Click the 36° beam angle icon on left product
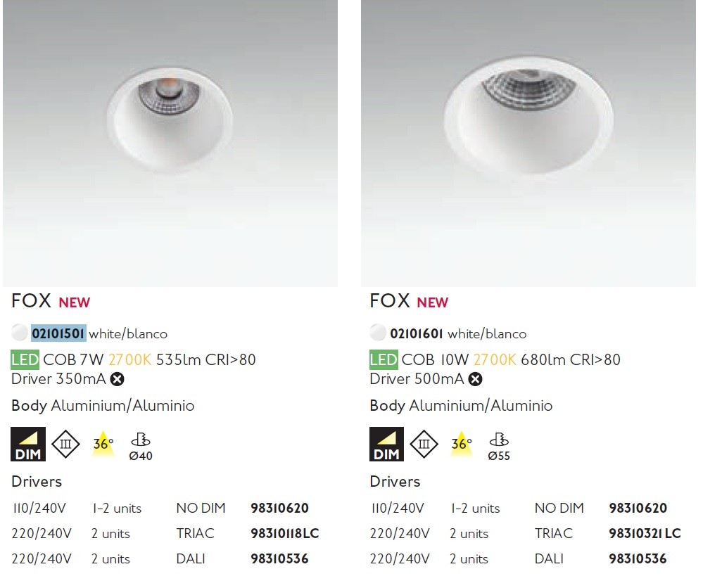This screenshot has width=703, height=588. click(103, 444)
